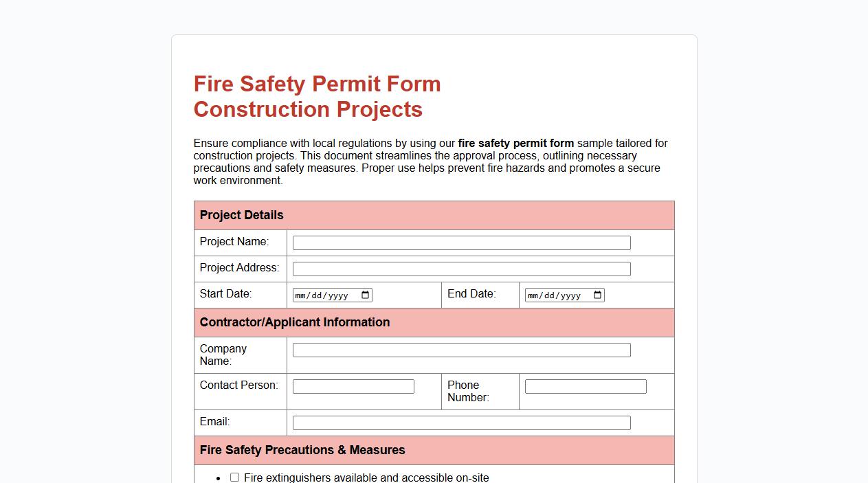The image size is (868, 483).
Task: Click inside the Project Address input field
Action: [x=460, y=269]
